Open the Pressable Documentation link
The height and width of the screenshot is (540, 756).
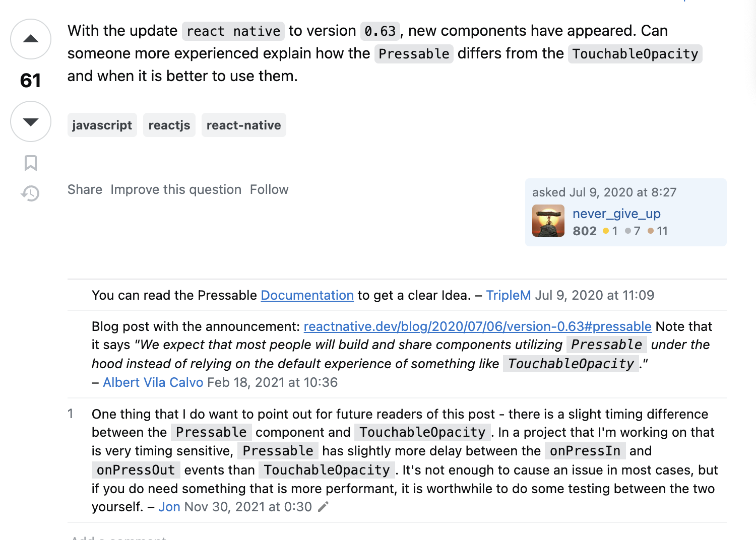307,295
